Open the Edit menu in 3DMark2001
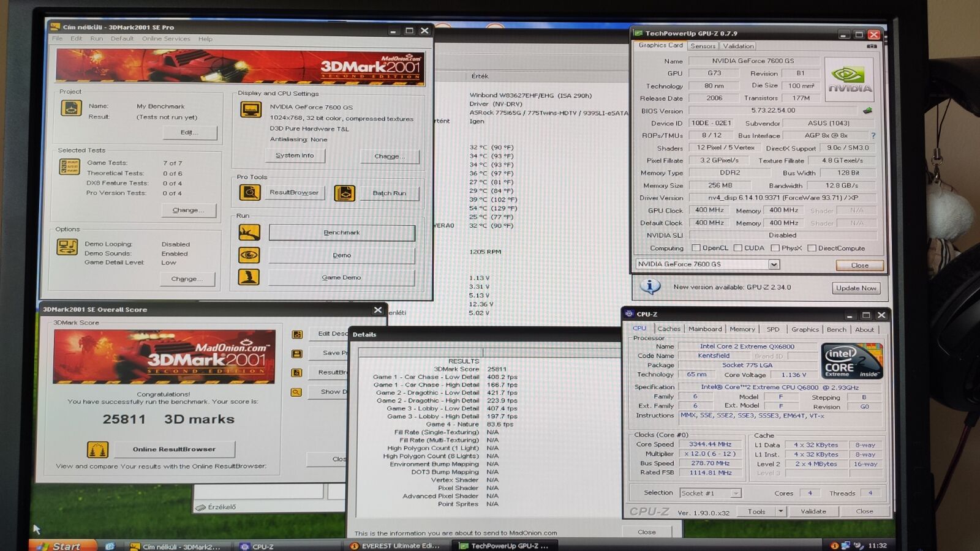 click(76, 39)
